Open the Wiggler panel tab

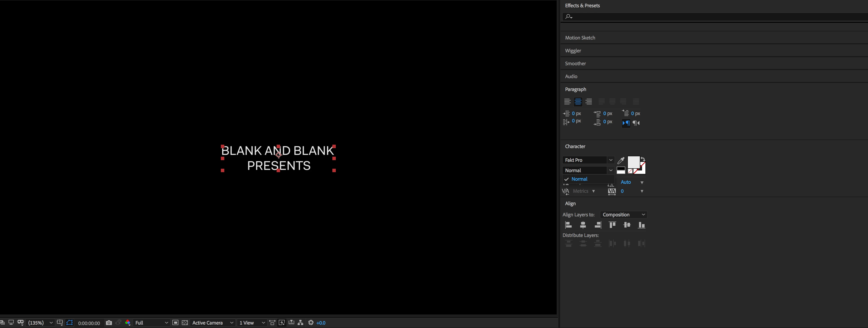573,51
